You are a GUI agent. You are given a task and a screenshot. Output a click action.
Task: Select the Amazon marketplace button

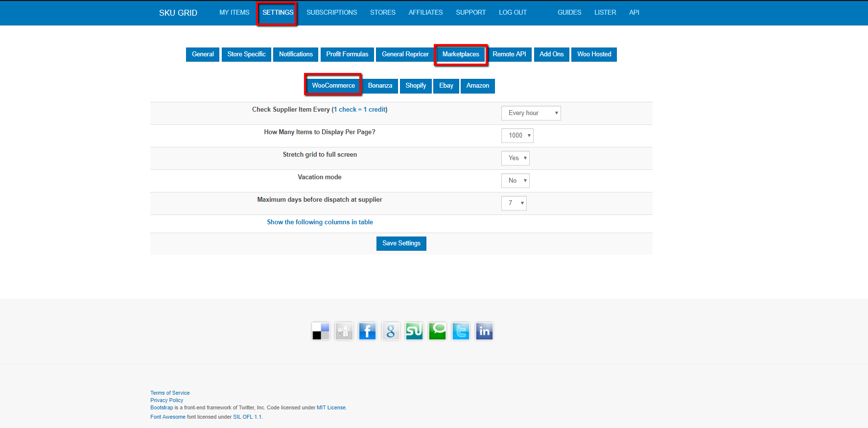[478, 86]
